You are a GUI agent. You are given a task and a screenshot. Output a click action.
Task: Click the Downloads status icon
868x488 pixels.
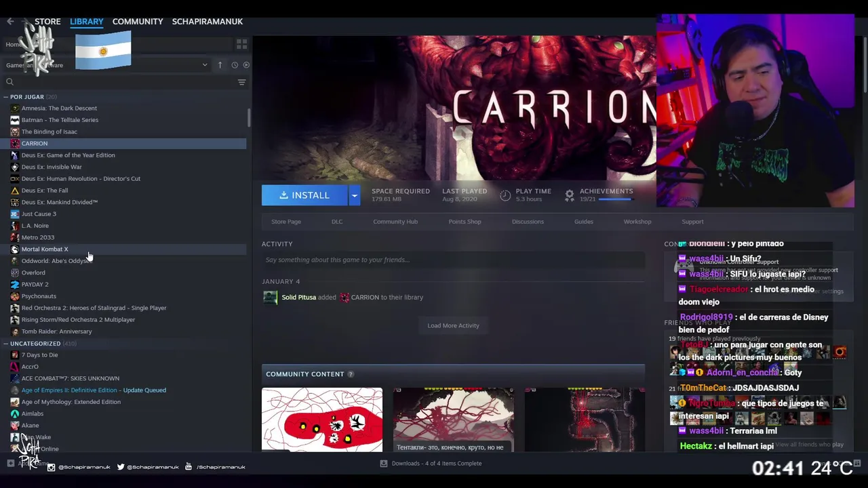[384, 464]
